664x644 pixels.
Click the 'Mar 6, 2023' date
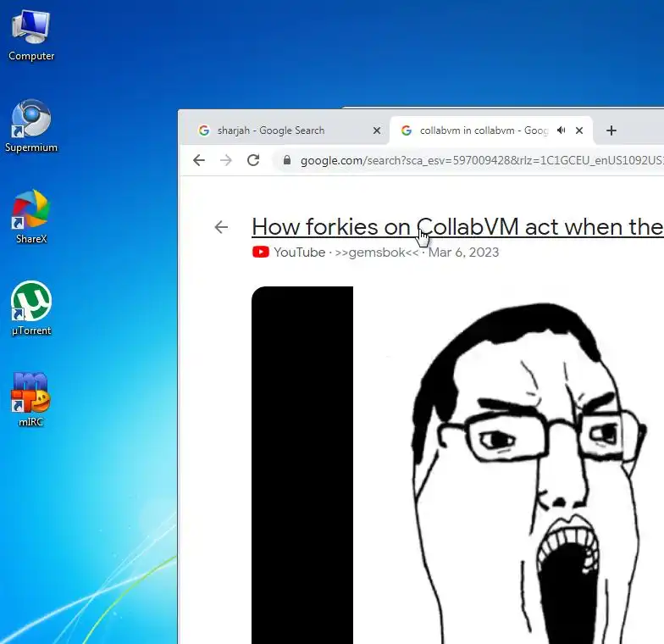tap(464, 253)
